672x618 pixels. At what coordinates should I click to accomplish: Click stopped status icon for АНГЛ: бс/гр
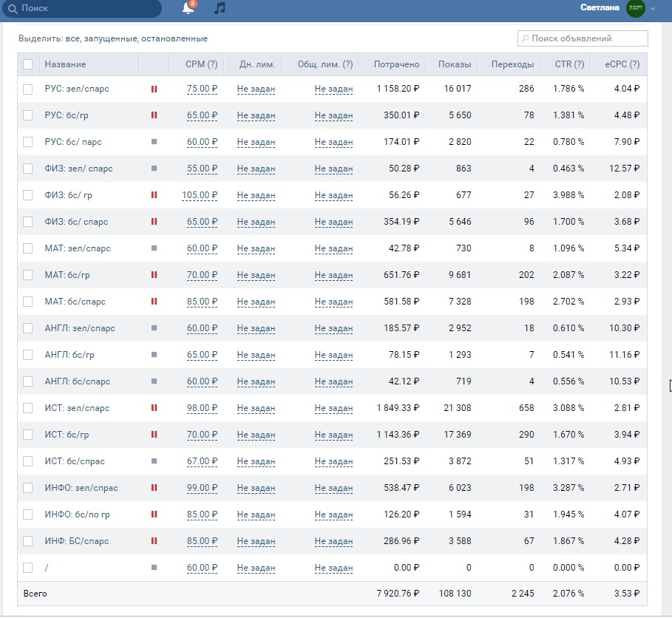coord(154,354)
